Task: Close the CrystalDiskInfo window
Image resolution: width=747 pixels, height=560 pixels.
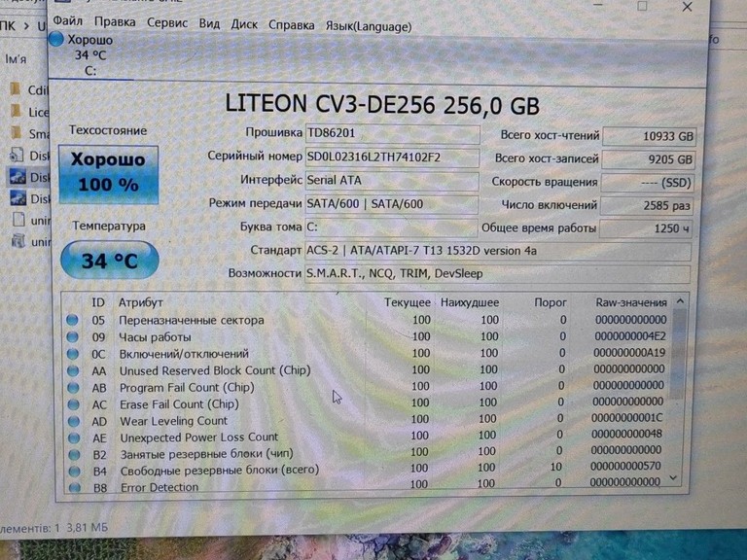Action: (687, 6)
